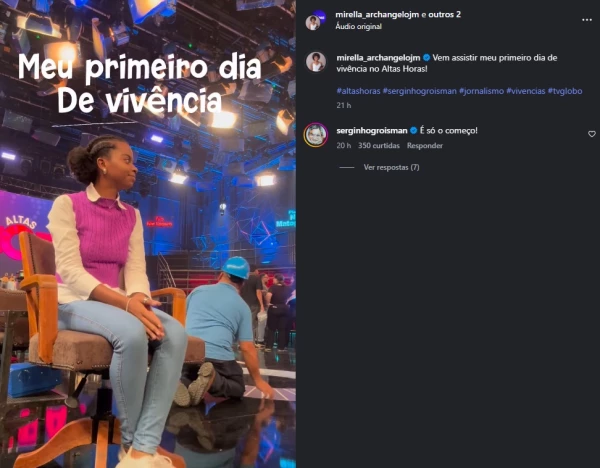Open the Áudio original link

pyautogui.click(x=359, y=26)
